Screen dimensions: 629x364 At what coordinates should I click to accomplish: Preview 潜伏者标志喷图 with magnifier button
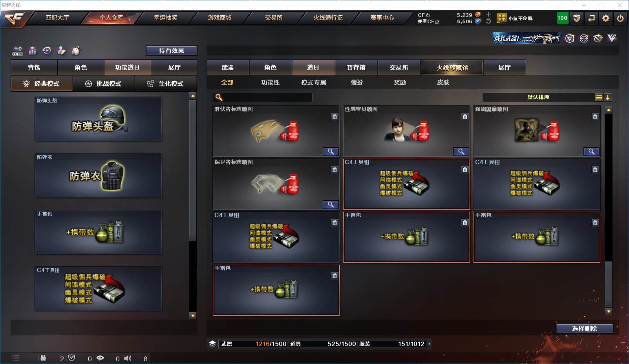click(331, 152)
